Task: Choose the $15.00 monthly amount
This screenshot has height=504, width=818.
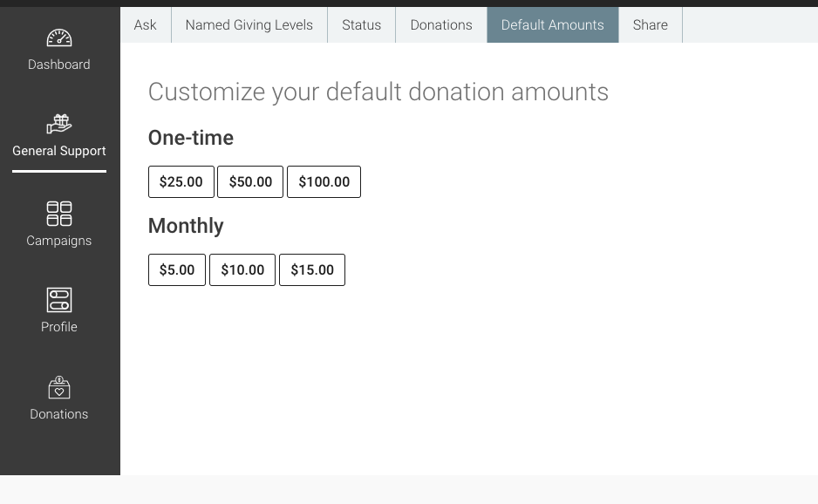Action: 311,269
